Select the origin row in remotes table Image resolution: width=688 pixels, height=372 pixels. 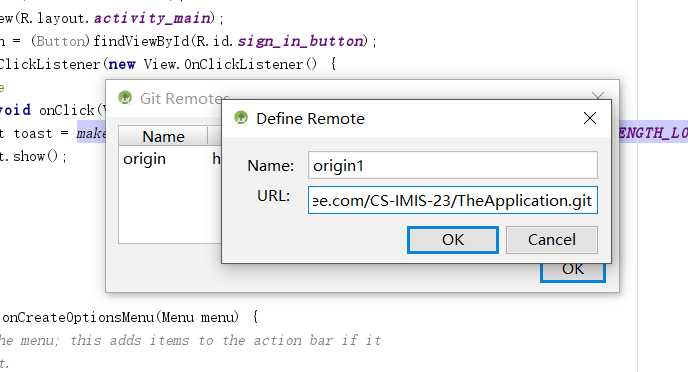coord(170,158)
